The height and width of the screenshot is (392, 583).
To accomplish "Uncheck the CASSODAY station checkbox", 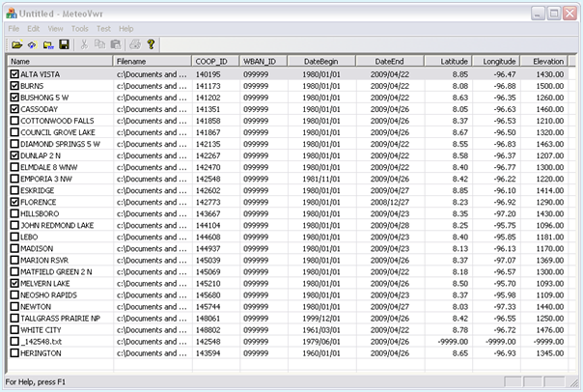I will (x=14, y=109).
